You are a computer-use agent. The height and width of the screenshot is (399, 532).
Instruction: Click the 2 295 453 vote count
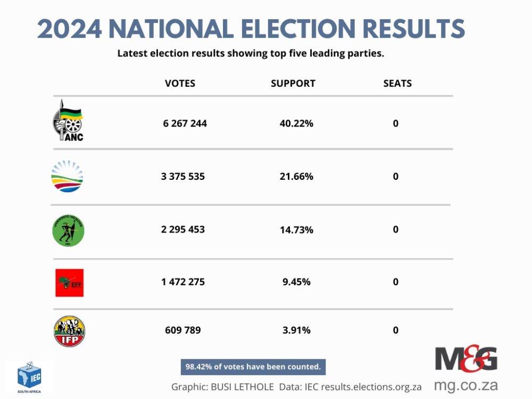(183, 230)
